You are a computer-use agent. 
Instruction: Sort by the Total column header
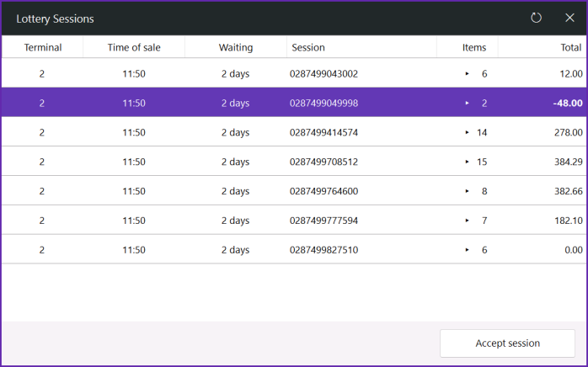pos(543,47)
